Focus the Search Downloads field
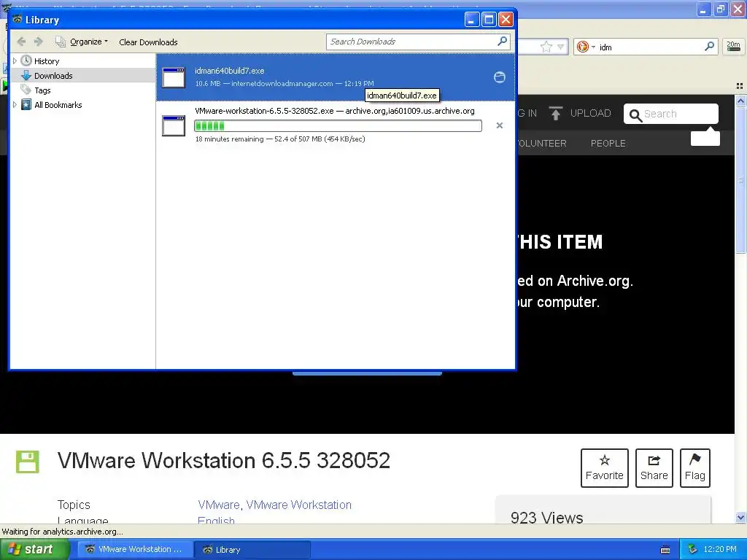This screenshot has width=747, height=560. point(411,42)
